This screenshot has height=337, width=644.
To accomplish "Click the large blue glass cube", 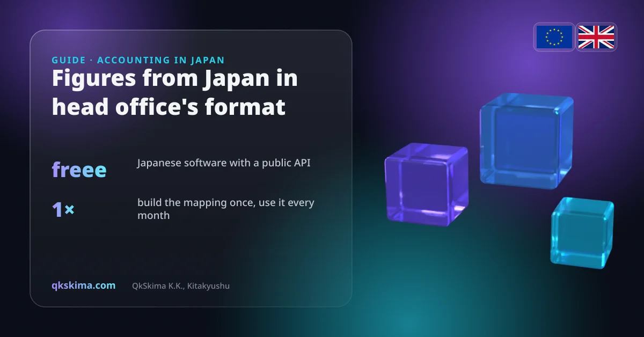I will (x=526, y=141).
